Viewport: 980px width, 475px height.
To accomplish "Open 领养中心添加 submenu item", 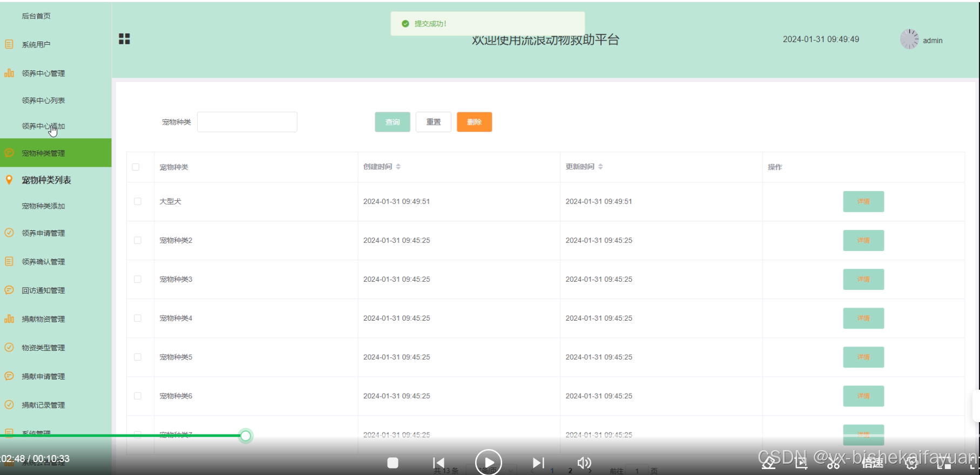I will (43, 126).
